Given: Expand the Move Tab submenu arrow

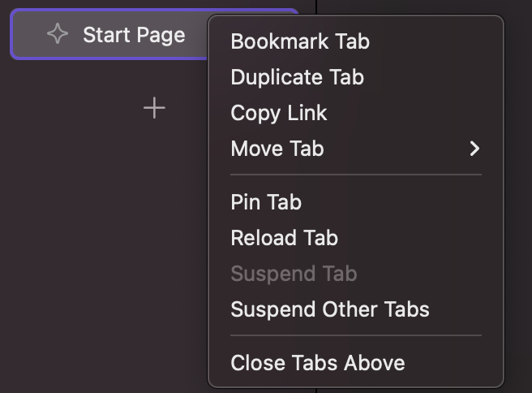Looking at the screenshot, I should click(475, 149).
